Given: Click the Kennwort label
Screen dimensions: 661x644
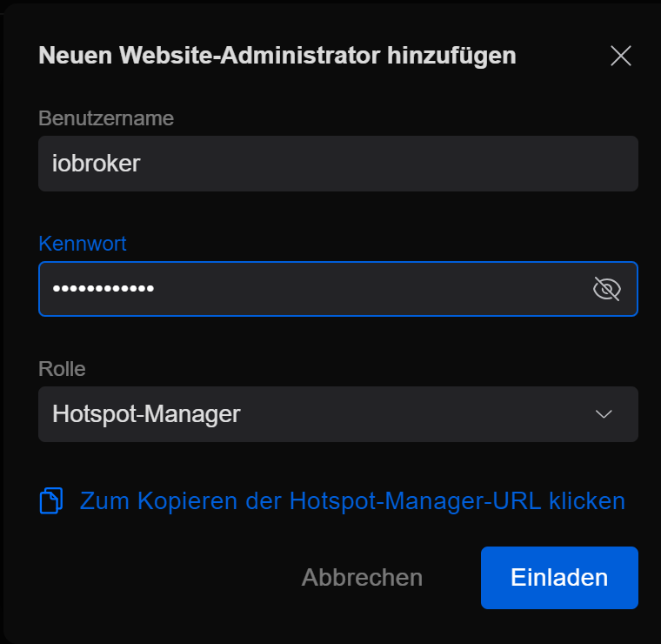Looking at the screenshot, I should [83, 244].
